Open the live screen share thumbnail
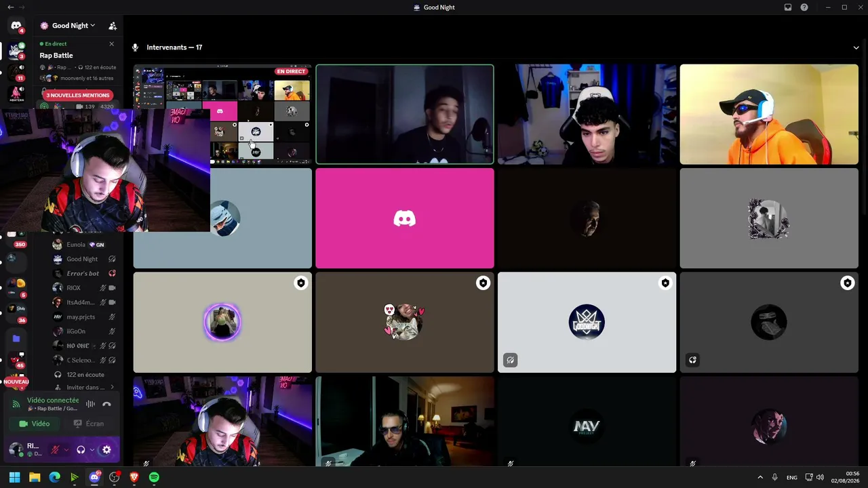 tap(222, 115)
